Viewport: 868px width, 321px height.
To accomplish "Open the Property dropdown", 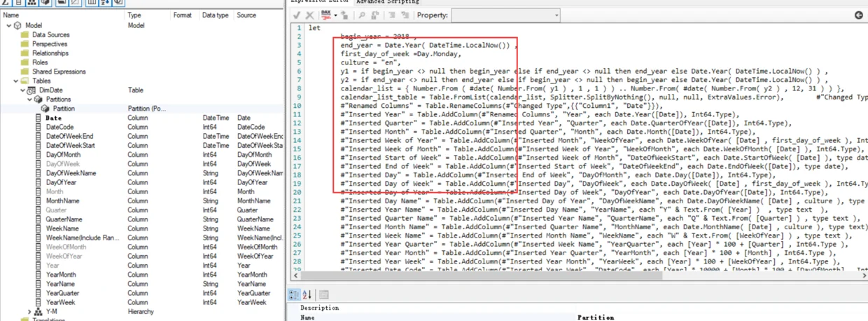I will (506, 15).
